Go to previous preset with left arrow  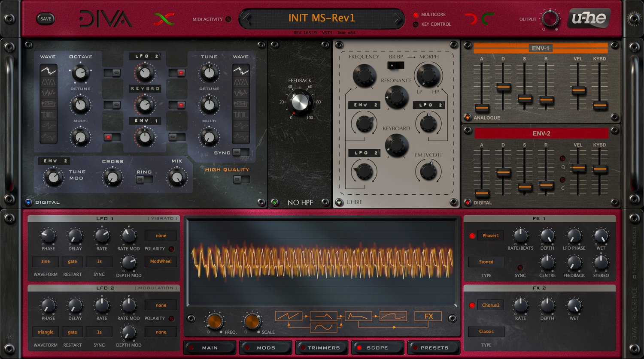click(x=246, y=19)
